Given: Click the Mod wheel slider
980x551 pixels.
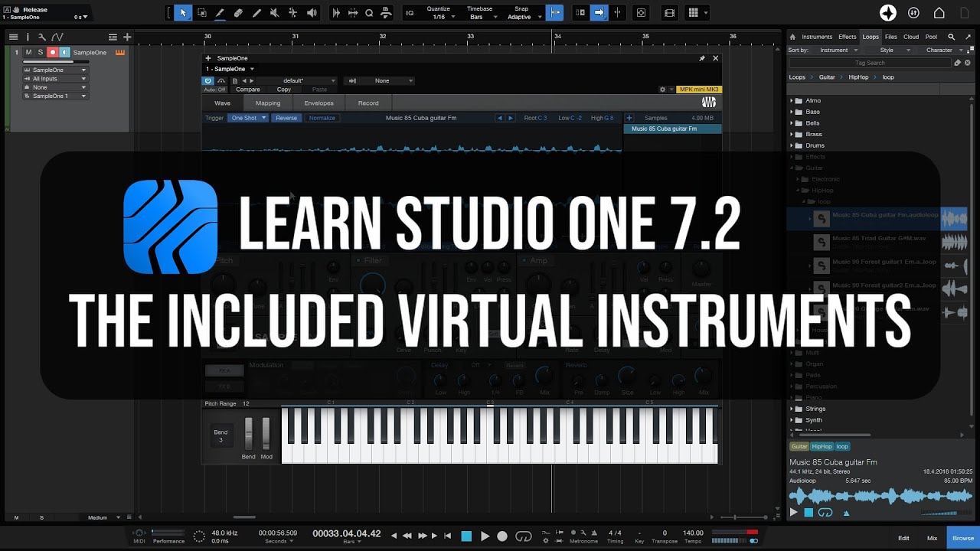Looking at the screenshot, I should click(266, 434).
